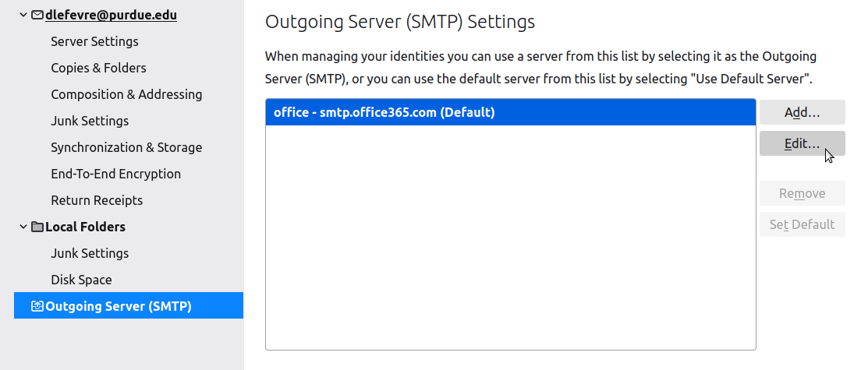868x370 pixels.
Task: Collapse the dlefevre@purdue.edu account tree
Action: 23,15
